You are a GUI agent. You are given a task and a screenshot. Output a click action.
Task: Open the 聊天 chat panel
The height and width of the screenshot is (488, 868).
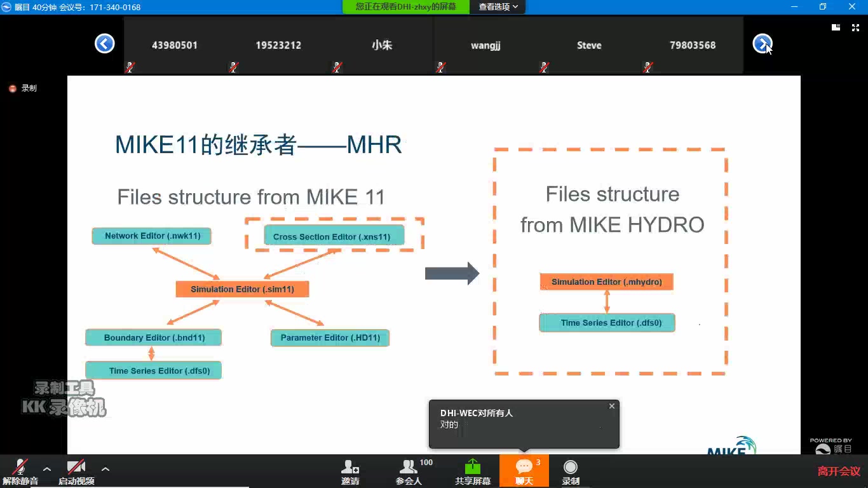[524, 471]
